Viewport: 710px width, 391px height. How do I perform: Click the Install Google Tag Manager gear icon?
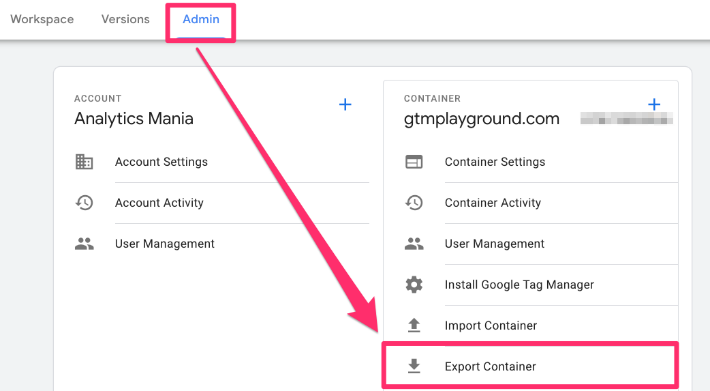(x=414, y=284)
